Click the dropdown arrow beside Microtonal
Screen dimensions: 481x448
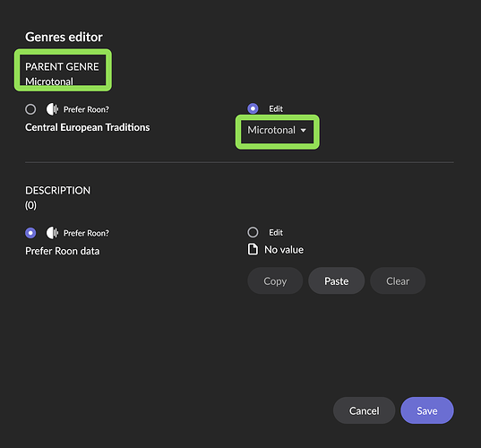click(x=304, y=131)
